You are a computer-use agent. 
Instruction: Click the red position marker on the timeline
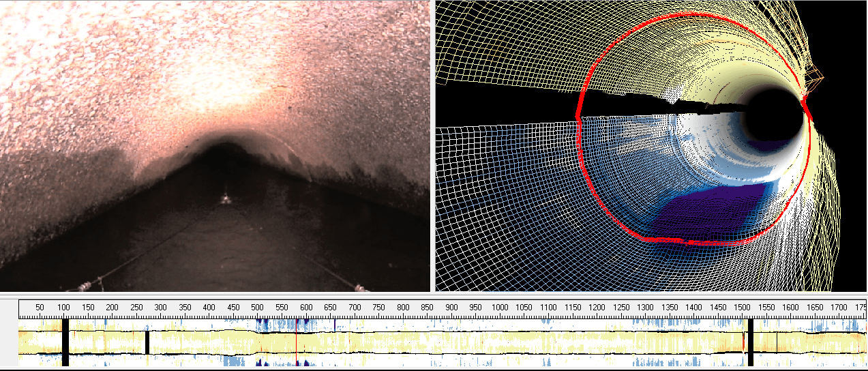pos(297,343)
